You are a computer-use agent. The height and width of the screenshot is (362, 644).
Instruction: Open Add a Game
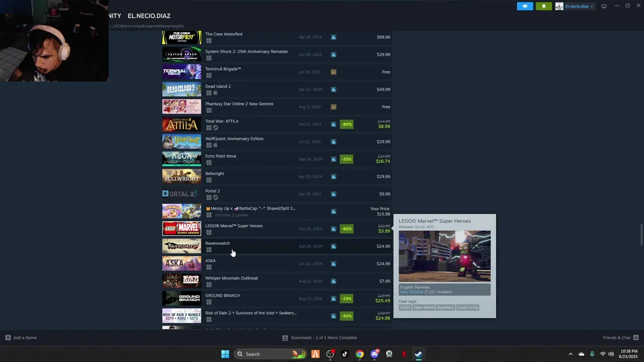click(x=21, y=337)
